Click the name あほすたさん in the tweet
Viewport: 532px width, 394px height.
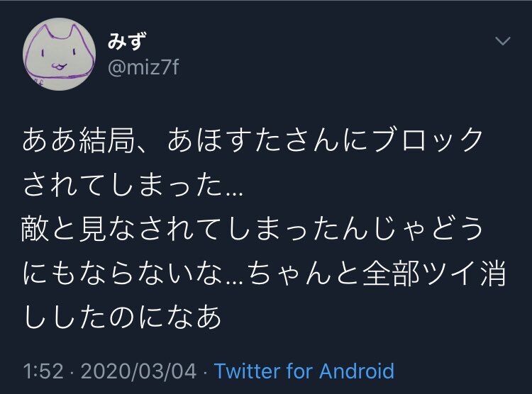254,140
